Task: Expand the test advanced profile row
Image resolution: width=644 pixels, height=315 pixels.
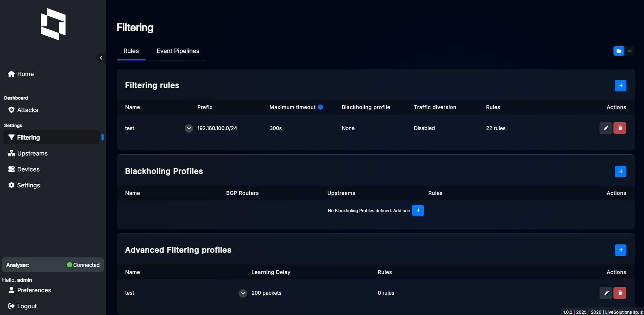Action: pyautogui.click(x=243, y=293)
